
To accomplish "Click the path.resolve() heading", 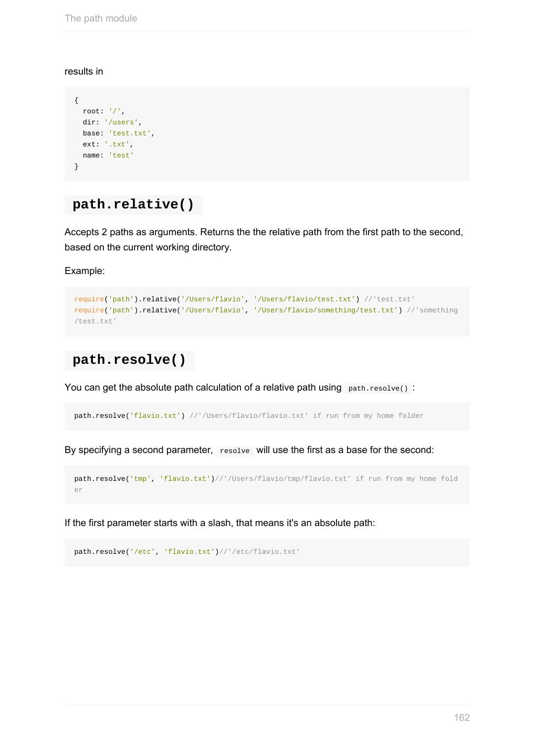I will 129,360.
